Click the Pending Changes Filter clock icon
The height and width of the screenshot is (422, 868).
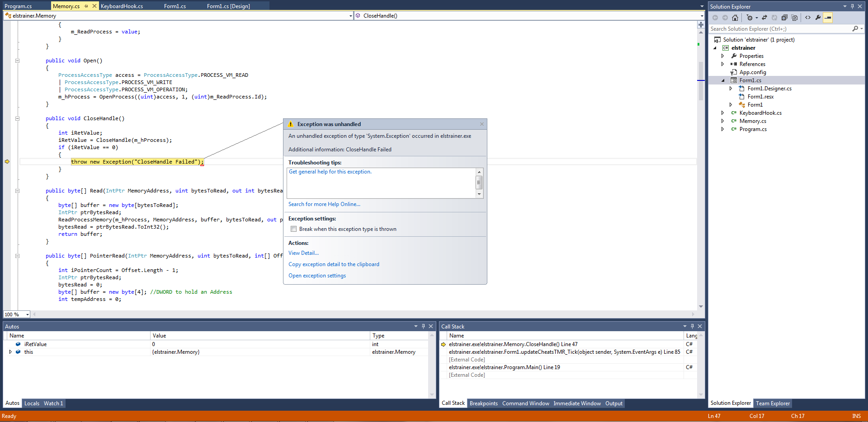(750, 18)
